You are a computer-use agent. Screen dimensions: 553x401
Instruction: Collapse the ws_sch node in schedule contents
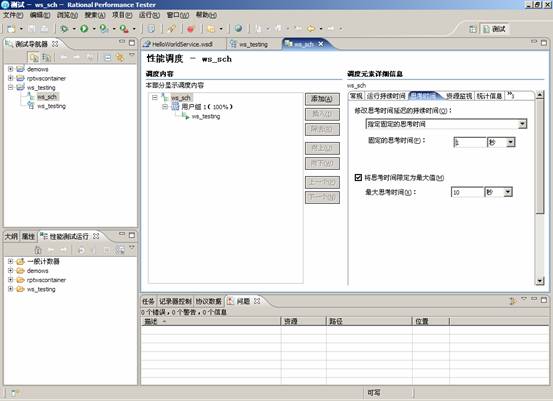pos(155,97)
